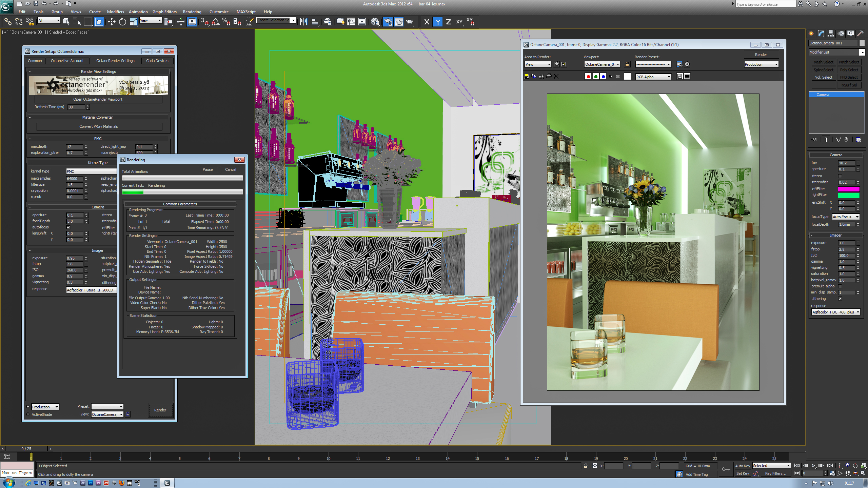Disable the dithering checkbox

coord(840,299)
